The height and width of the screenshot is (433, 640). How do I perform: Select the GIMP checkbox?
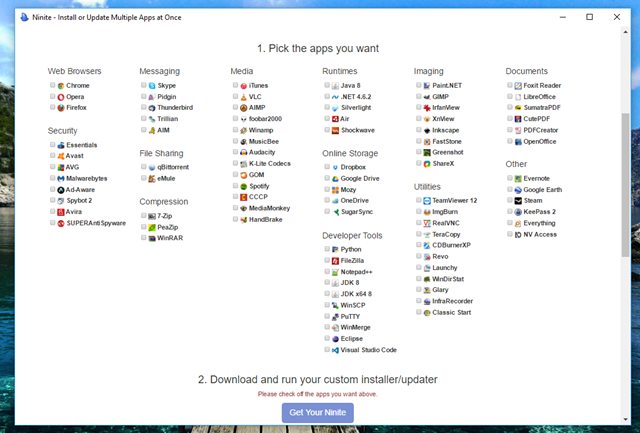pyautogui.click(x=418, y=96)
